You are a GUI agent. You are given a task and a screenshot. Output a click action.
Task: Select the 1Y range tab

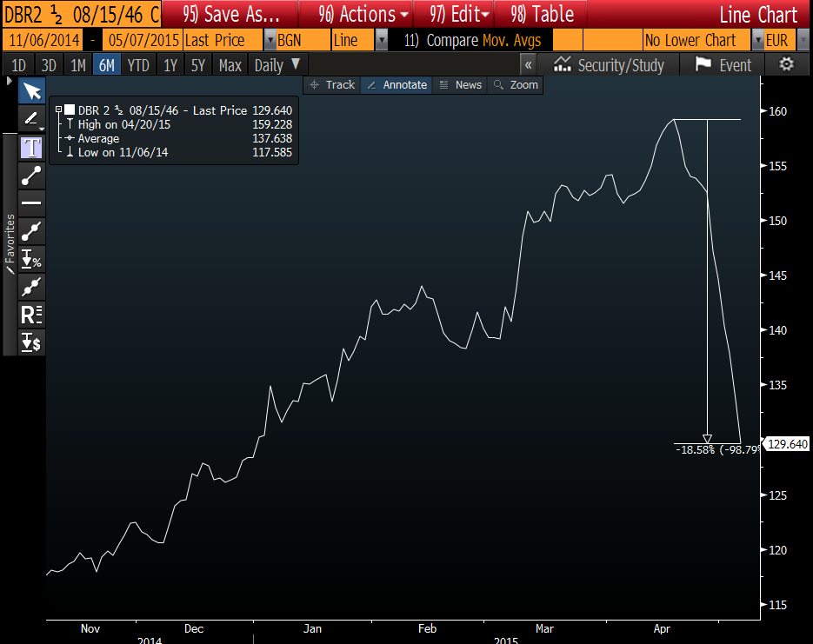pyautogui.click(x=170, y=65)
